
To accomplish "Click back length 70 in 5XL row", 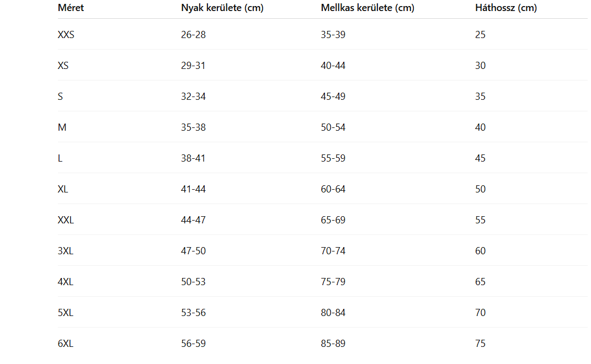I will pyautogui.click(x=480, y=313).
